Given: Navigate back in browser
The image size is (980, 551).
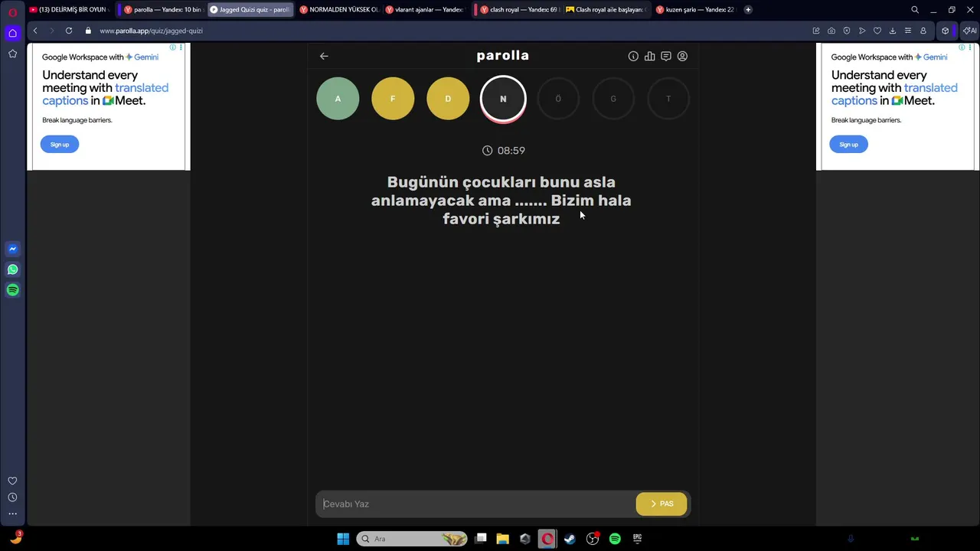Looking at the screenshot, I should pos(35,31).
